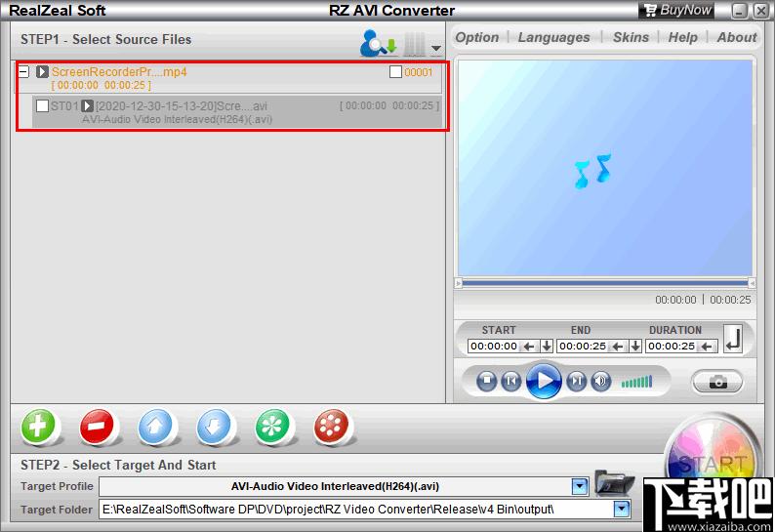Collapse the ScreenRecorderPr mp4 source item

pyautogui.click(x=23, y=71)
